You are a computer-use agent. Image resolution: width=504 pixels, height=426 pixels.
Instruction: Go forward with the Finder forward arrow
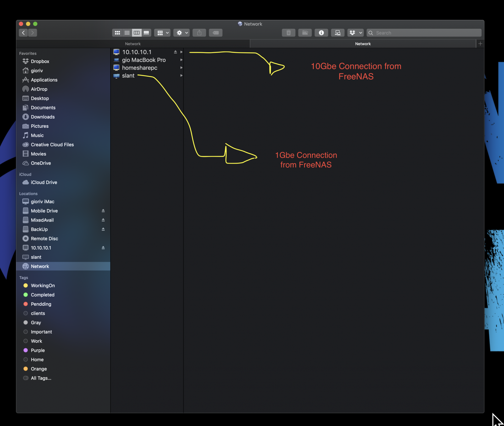(x=33, y=33)
